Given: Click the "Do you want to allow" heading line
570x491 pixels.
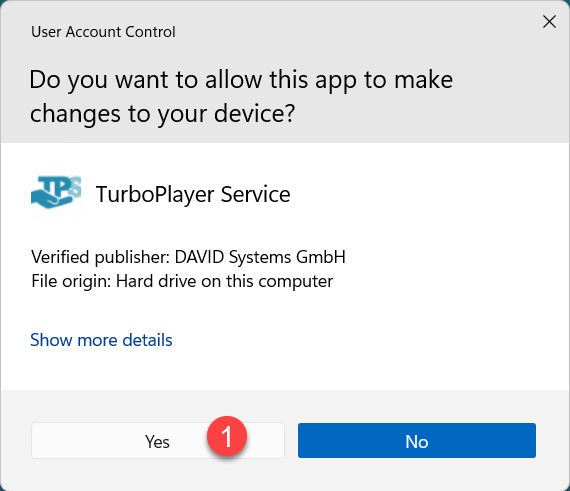Looking at the screenshot, I should pyautogui.click(x=241, y=80).
